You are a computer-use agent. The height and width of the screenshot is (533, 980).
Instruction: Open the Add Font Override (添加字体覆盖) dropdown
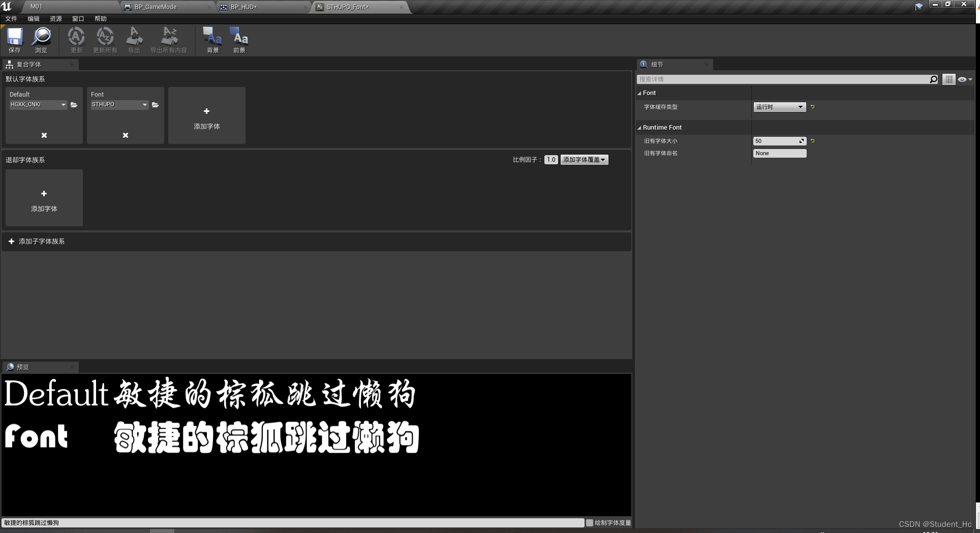click(x=585, y=160)
